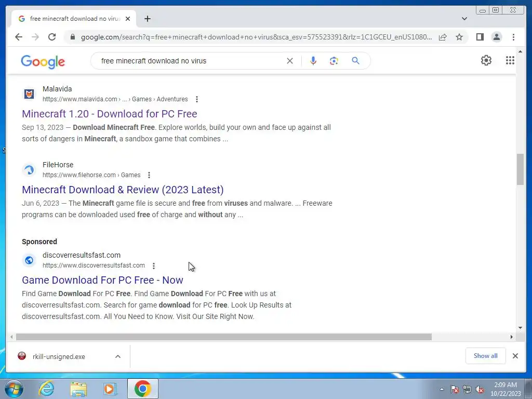Open downloaded rkill-unsigned.exe file

click(59, 356)
